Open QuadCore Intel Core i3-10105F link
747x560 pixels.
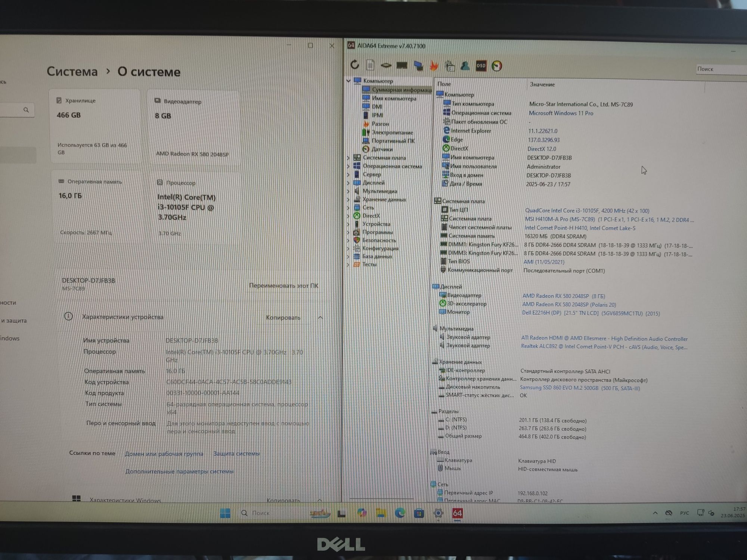[x=587, y=211]
